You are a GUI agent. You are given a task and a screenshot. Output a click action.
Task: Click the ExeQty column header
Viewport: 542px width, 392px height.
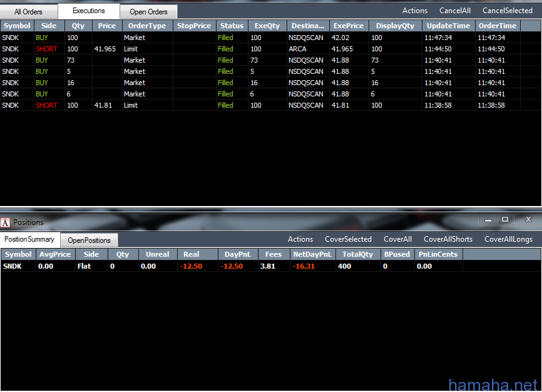[x=267, y=26]
